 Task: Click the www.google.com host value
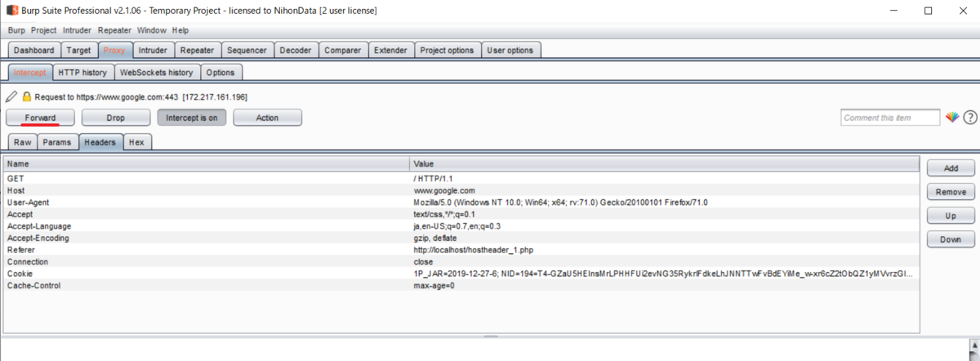point(444,189)
